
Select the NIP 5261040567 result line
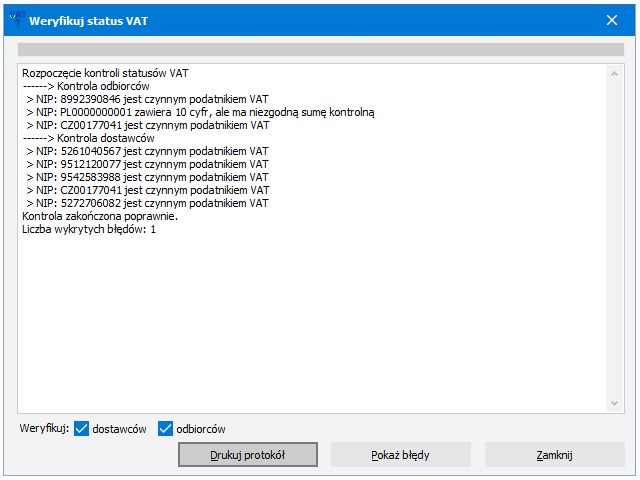(x=147, y=151)
